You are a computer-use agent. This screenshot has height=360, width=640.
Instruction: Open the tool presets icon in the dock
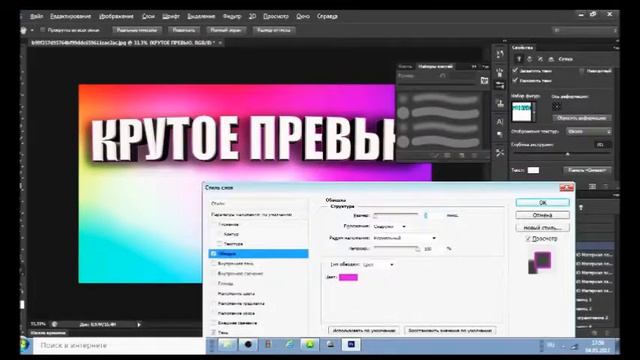500,153
